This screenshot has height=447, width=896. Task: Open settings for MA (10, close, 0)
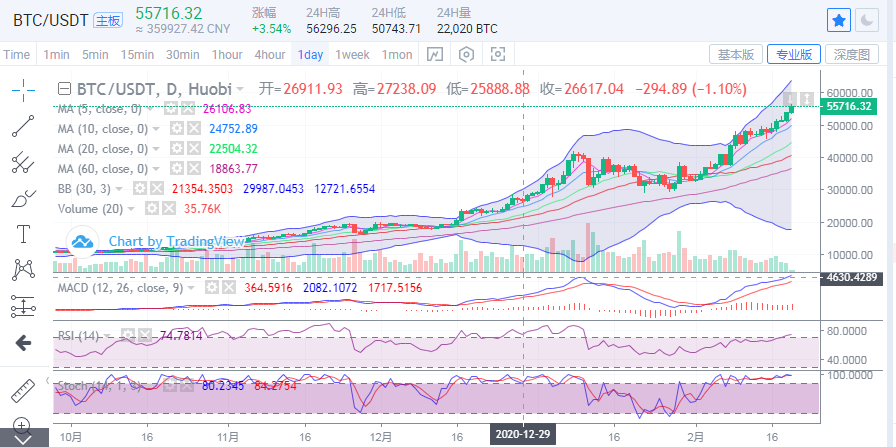(x=177, y=129)
